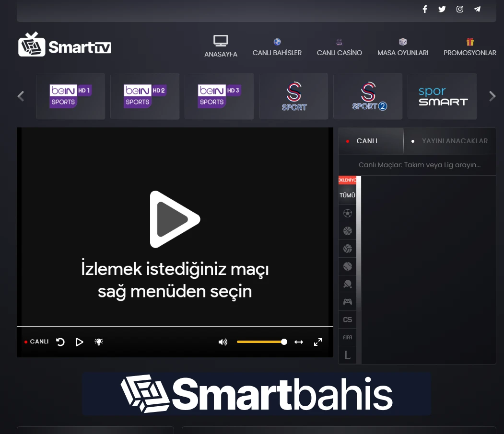Click the Canlı live indicator in player
Image resolution: width=504 pixels, height=434 pixels.
pyautogui.click(x=36, y=342)
